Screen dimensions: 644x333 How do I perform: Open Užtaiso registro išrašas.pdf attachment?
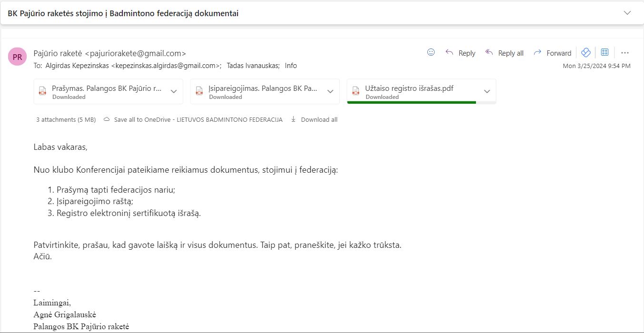[408, 88]
